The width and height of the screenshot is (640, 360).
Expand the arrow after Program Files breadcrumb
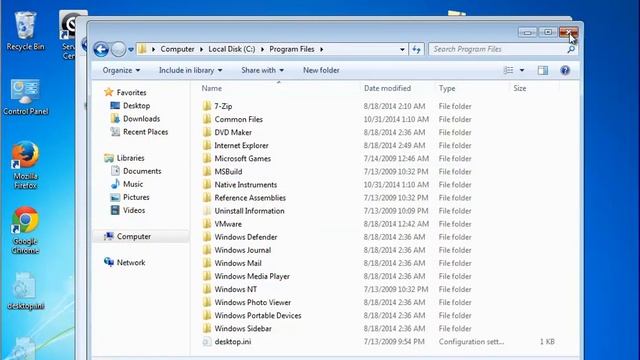click(x=322, y=49)
